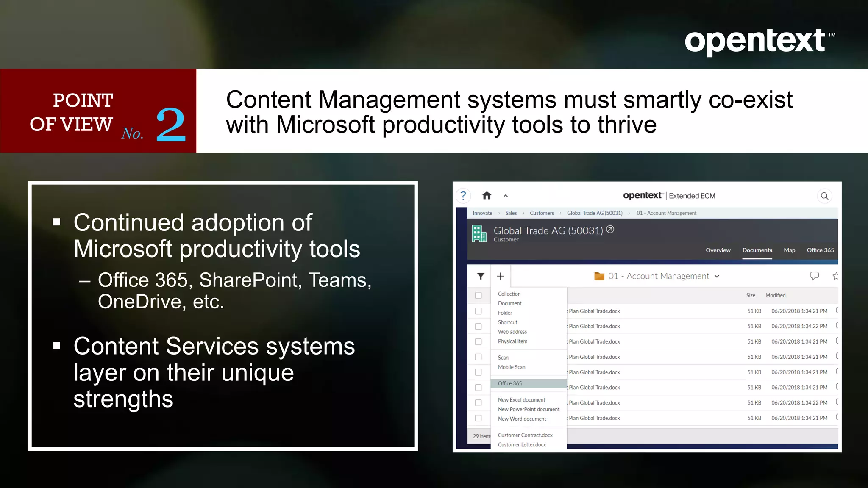Create a New Word document
The width and height of the screenshot is (868, 488).
tap(522, 419)
